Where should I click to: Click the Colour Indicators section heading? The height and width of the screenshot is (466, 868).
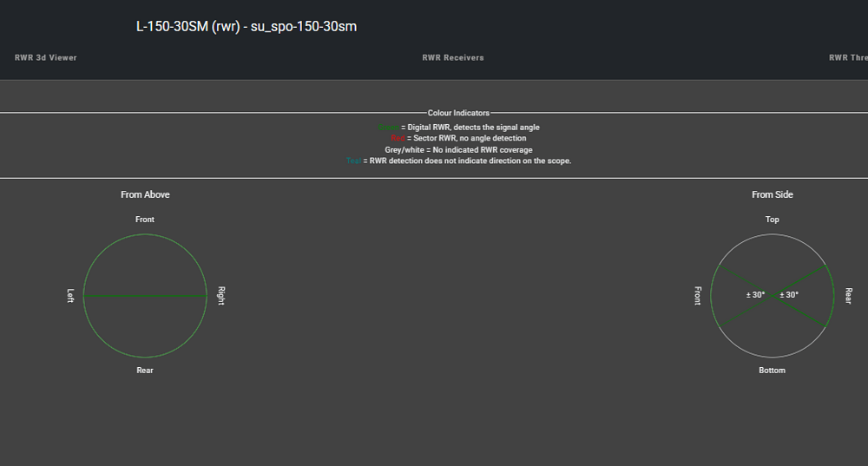(x=458, y=113)
